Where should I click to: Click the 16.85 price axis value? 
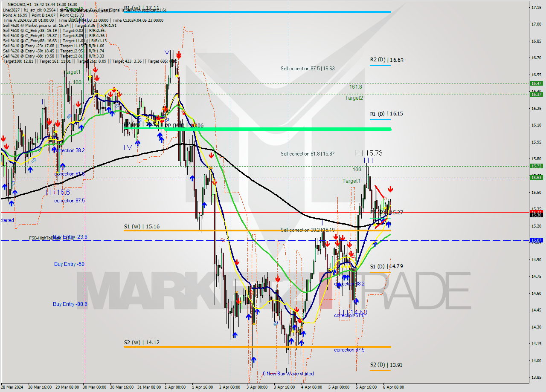tap(537, 41)
